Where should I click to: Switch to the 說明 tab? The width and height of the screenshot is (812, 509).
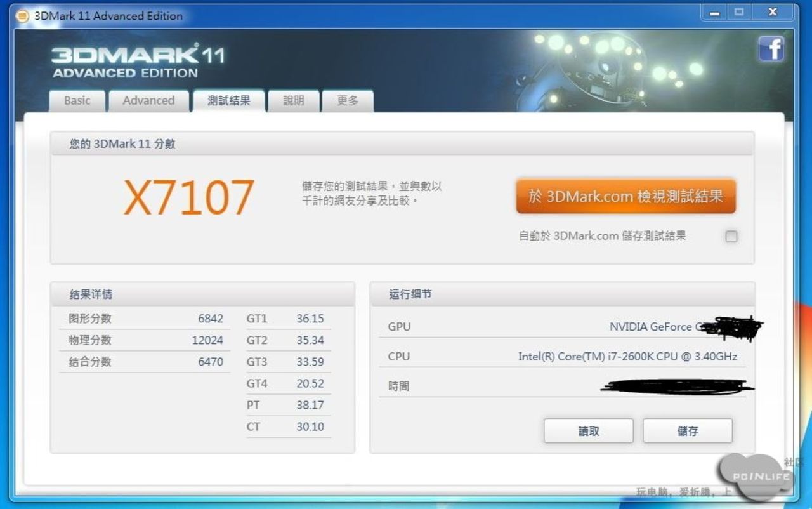click(x=294, y=100)
